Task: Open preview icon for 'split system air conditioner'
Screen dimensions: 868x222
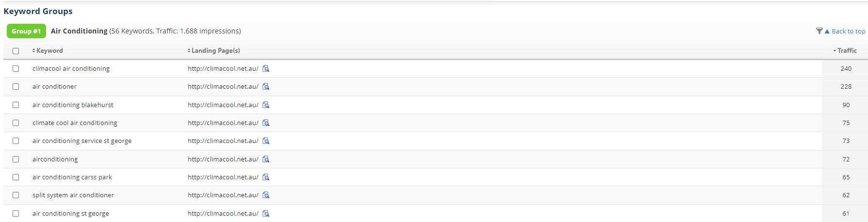Action: (x=266, y=195)
